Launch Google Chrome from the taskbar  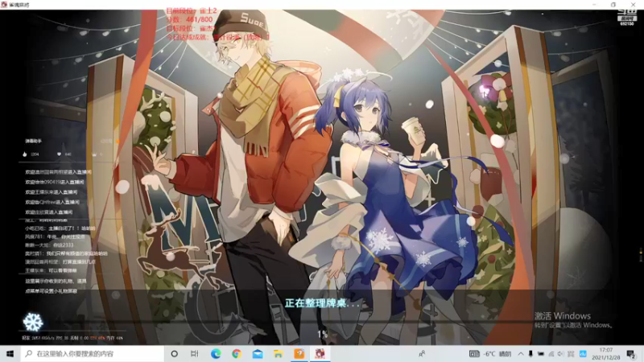(237, 353)
